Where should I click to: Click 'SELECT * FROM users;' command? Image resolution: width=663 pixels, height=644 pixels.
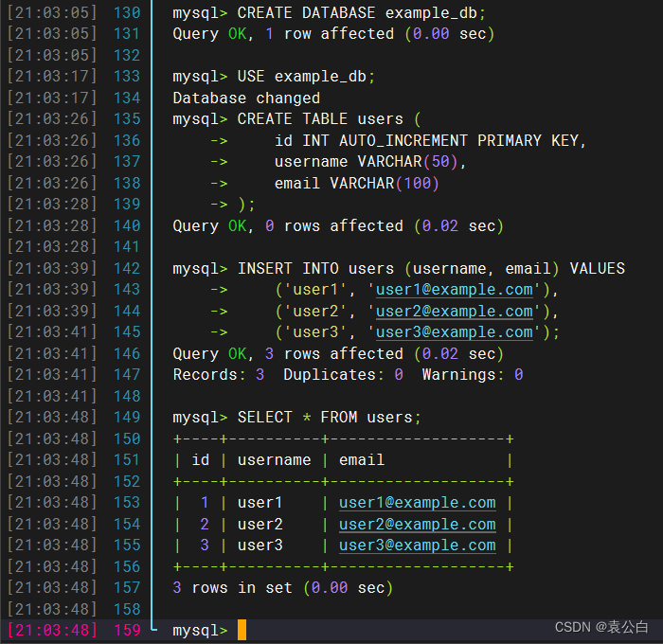pos(329,418)
